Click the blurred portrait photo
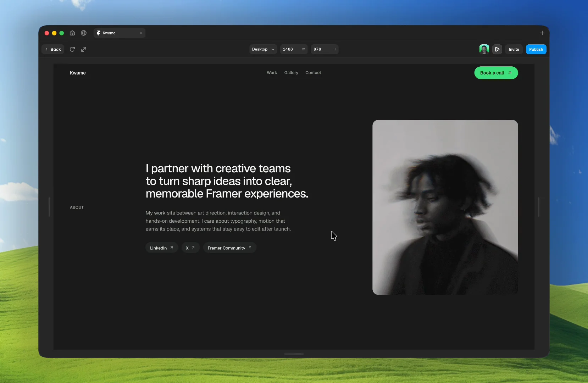 click(x=445, y=207)
